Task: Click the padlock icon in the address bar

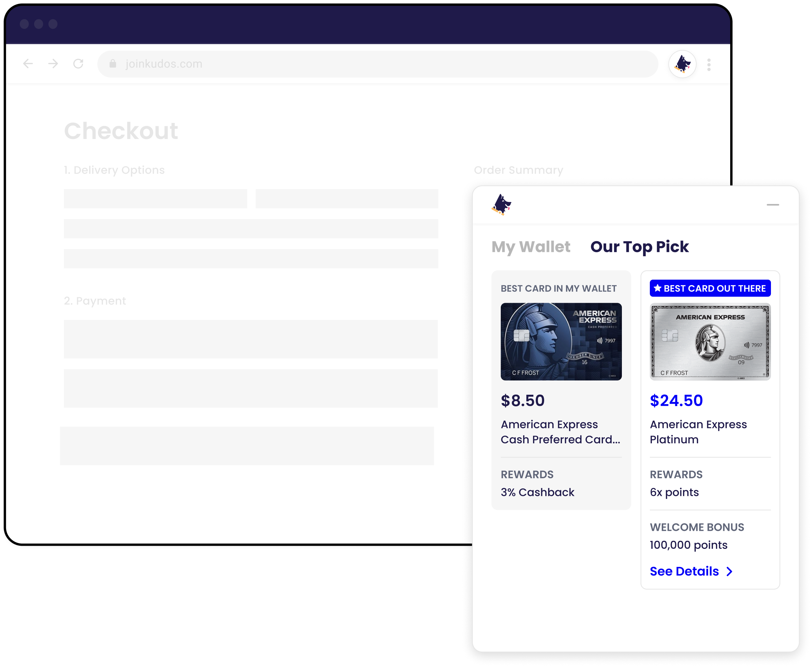Action: (x=113, y=64)
